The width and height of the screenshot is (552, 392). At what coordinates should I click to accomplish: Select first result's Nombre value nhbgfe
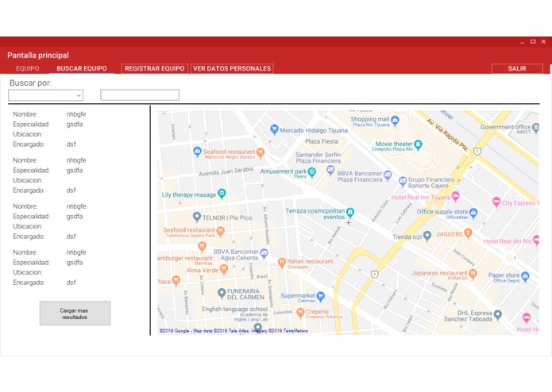pyautogui.click(x=76, y=114)
